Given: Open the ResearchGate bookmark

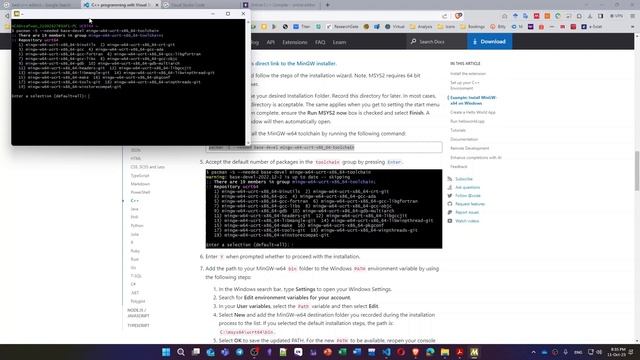Looking at the screenshot, I should [x=342, y=27].
